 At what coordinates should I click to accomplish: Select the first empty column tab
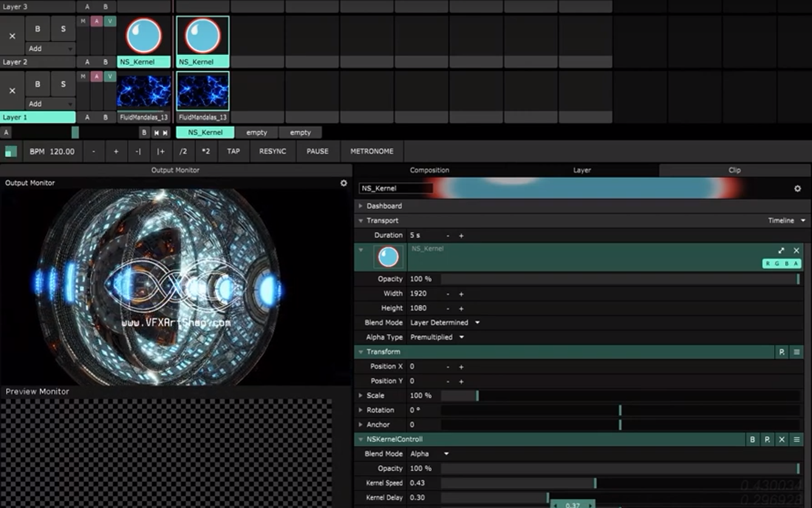click(x=256, y=132)
